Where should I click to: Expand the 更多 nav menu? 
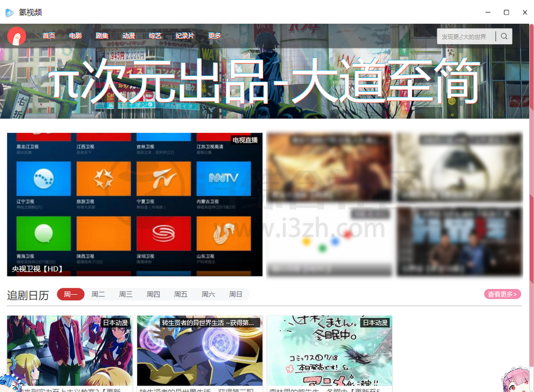[x=215, y=35]
